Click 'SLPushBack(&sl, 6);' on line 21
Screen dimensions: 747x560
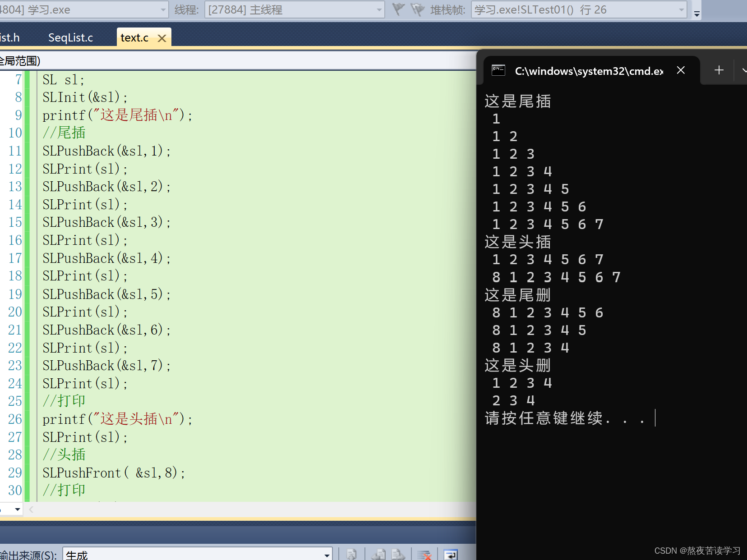click(x=106, y=330)
